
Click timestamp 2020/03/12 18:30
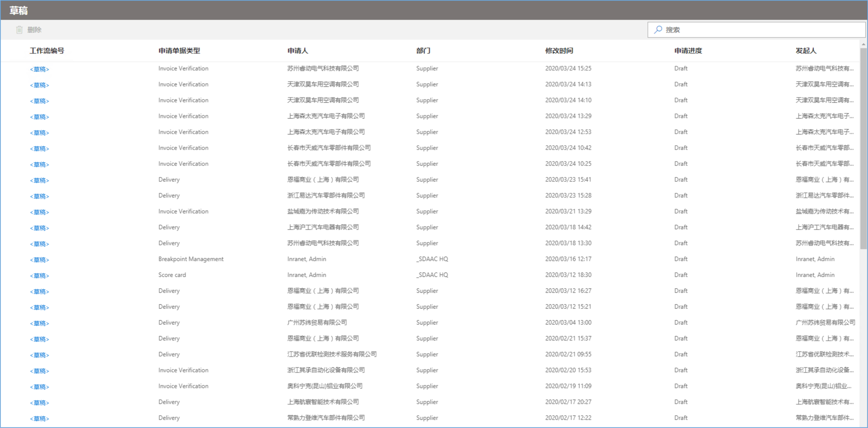coord(568,275)
